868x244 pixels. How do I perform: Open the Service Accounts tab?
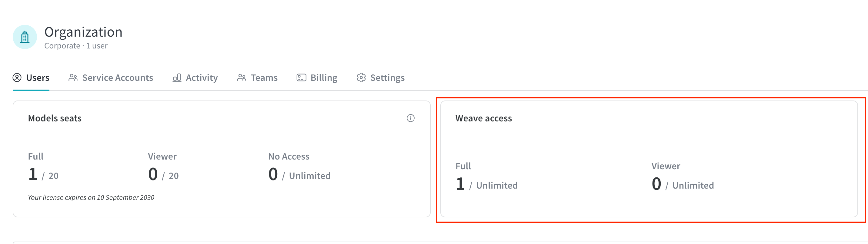coord(111,78)
